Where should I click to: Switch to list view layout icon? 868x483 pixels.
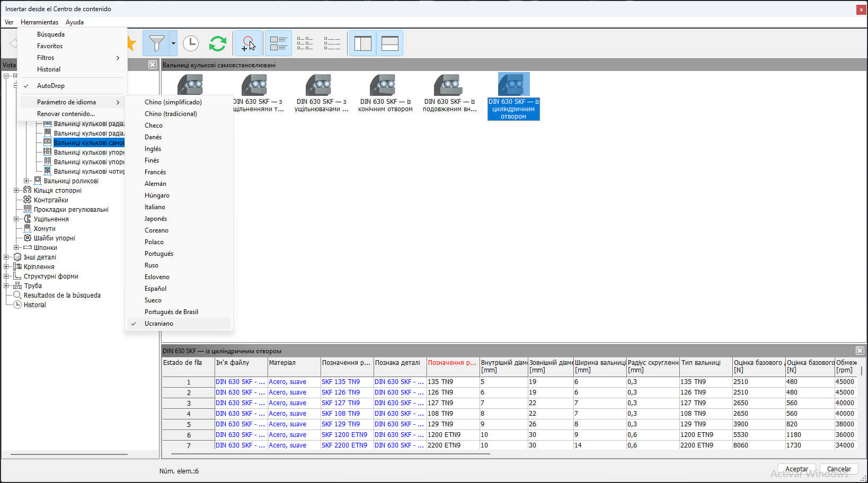[305, 43]
